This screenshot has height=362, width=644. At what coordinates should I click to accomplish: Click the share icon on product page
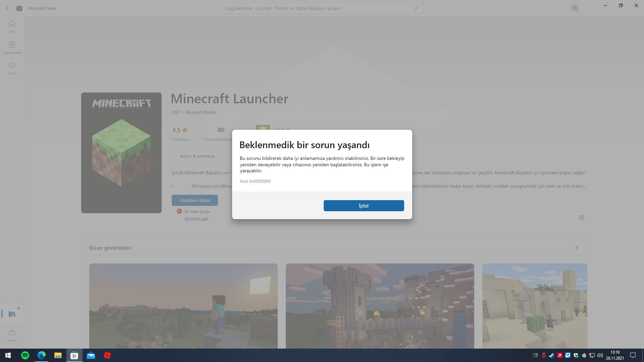tap(582, 218)
